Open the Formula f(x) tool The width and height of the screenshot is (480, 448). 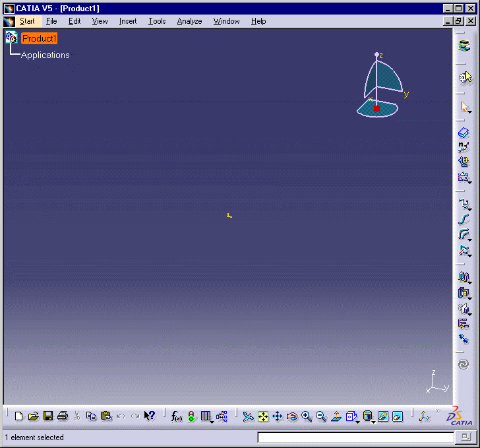tap(176, 416)
